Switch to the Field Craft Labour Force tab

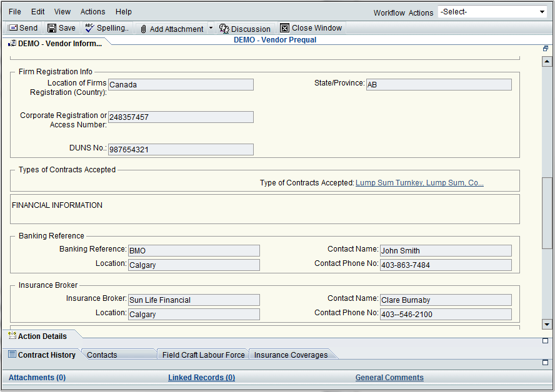click(x=203, y=355)
